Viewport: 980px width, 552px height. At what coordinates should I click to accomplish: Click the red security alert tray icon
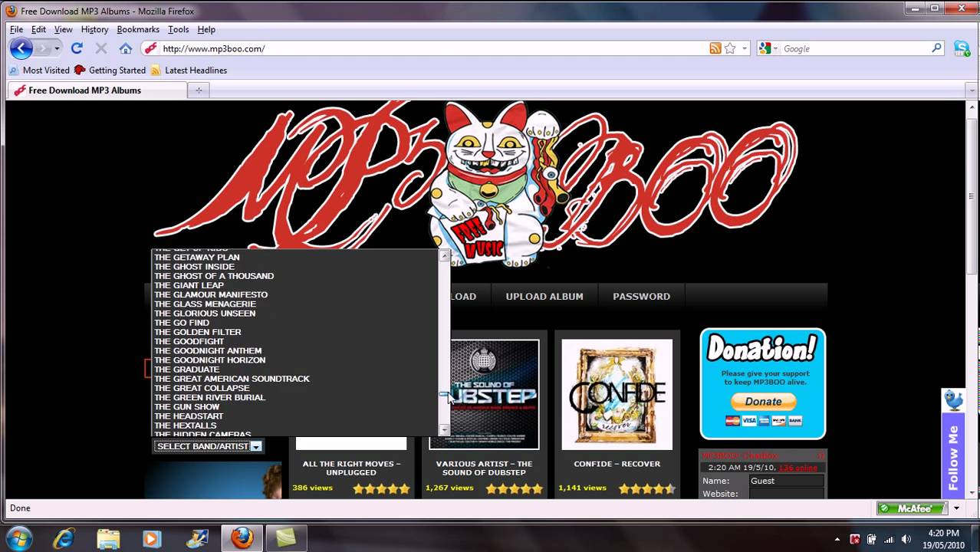click(x=855, y=539)
